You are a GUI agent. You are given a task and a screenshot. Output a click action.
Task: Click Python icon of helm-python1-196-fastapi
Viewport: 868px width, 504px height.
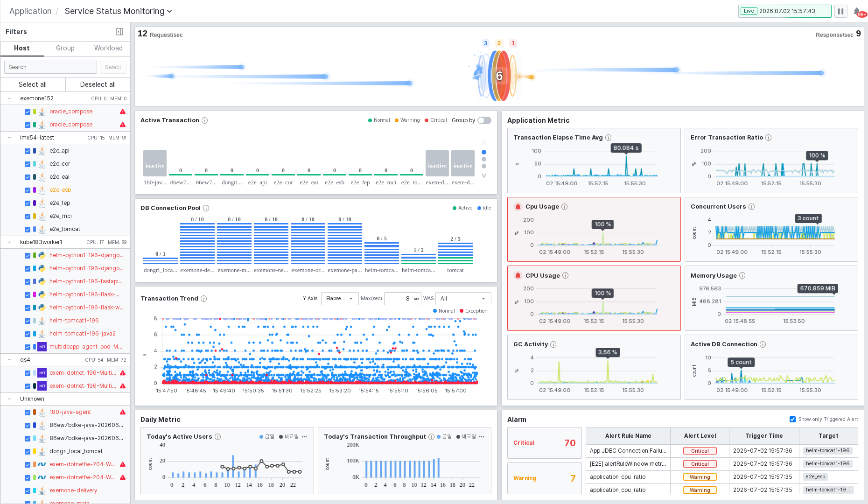(x=42, y=281)
